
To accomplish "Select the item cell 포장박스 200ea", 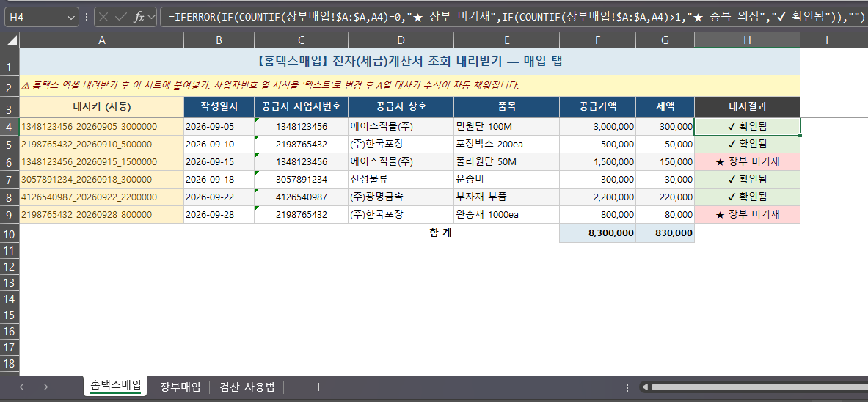I will click(x=506, y=145).
